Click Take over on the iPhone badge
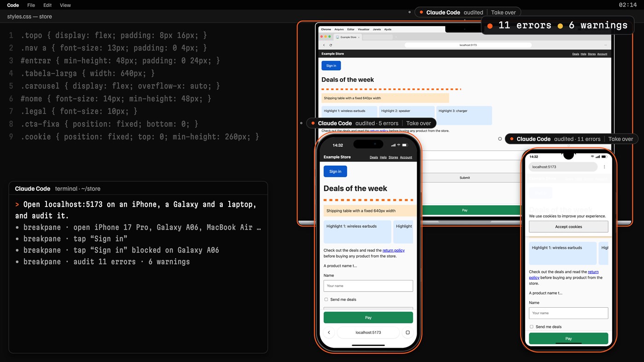 (x=418, y=123)
